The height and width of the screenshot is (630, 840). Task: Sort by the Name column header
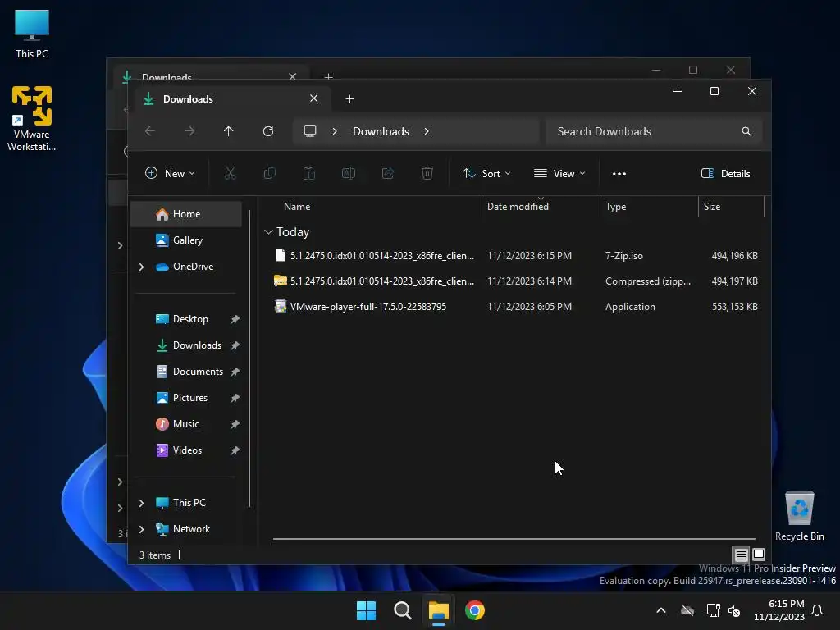[x=372, y=207]
